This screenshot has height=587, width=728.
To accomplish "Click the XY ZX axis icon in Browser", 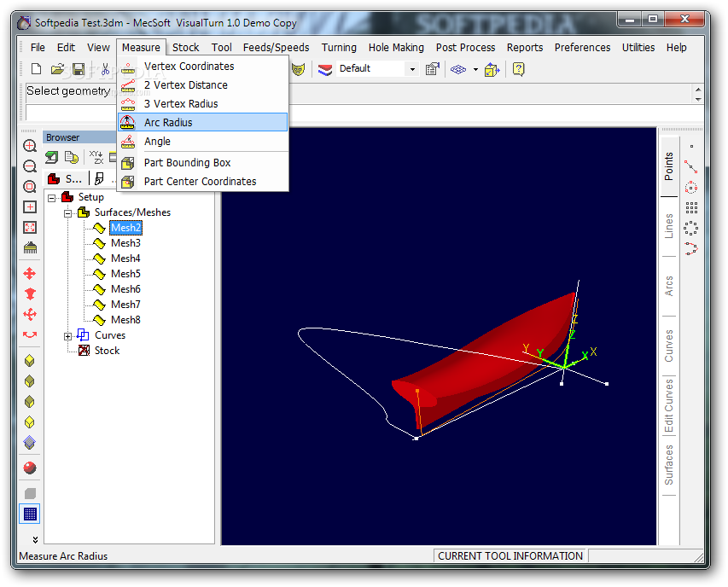I will 96,157.
